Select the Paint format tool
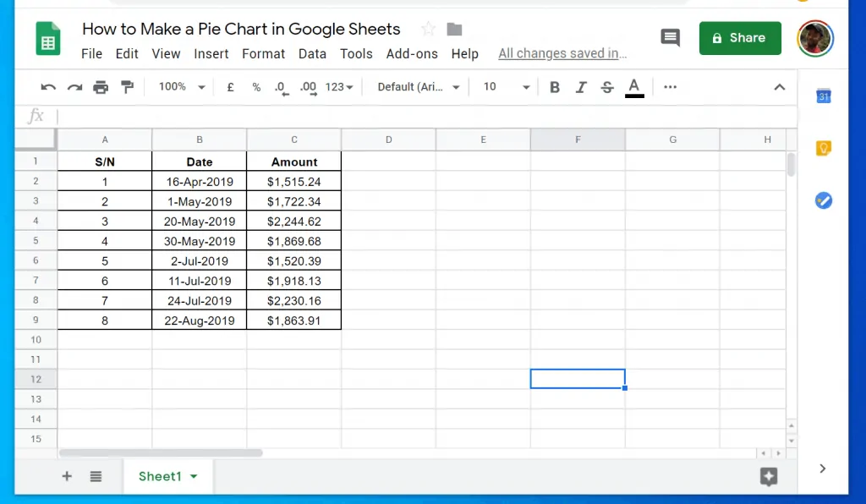 pos(129,86)
